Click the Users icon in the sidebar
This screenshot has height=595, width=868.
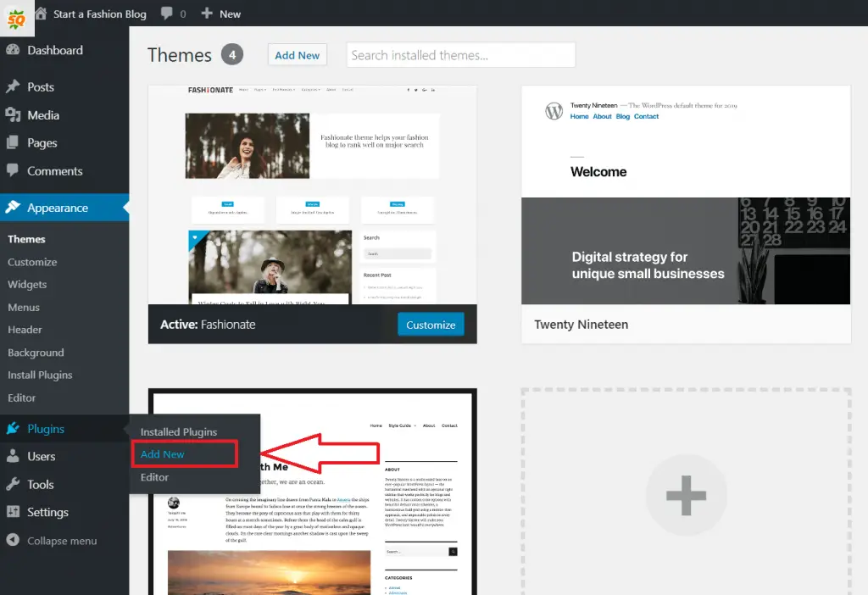click(x=14, y=456)
